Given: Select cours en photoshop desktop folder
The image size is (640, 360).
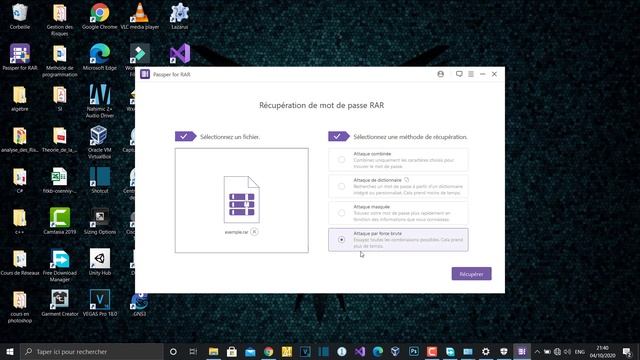Looking at the screenshot, I should (20, 306).
